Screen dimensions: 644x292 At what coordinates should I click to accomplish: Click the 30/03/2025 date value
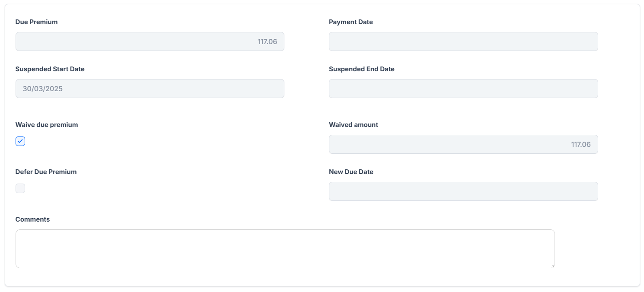click(x=43, y=89)
